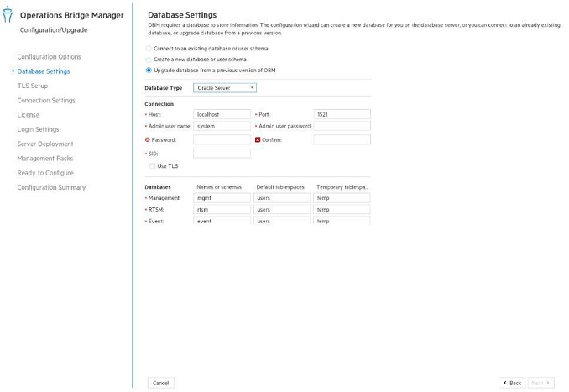The image size is (569, 392).
Task: Open the Database Type dropdown
Action: (x=225, y=88)
